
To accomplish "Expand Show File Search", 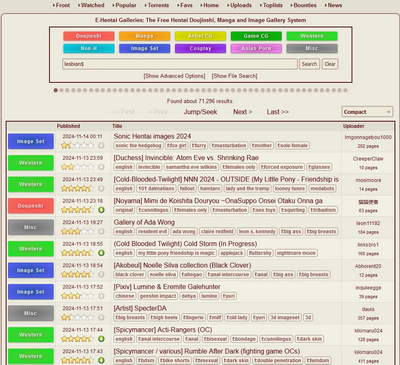I will pos(235,76).
